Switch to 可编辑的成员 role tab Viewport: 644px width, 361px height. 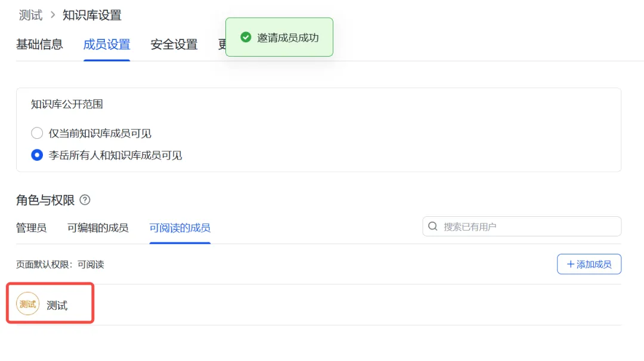click(98, 228)
